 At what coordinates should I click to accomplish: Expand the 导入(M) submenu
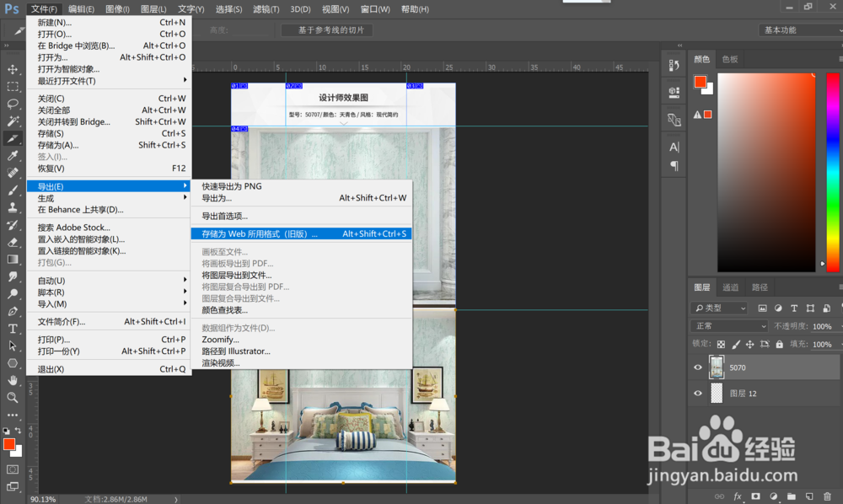(109, 304)
